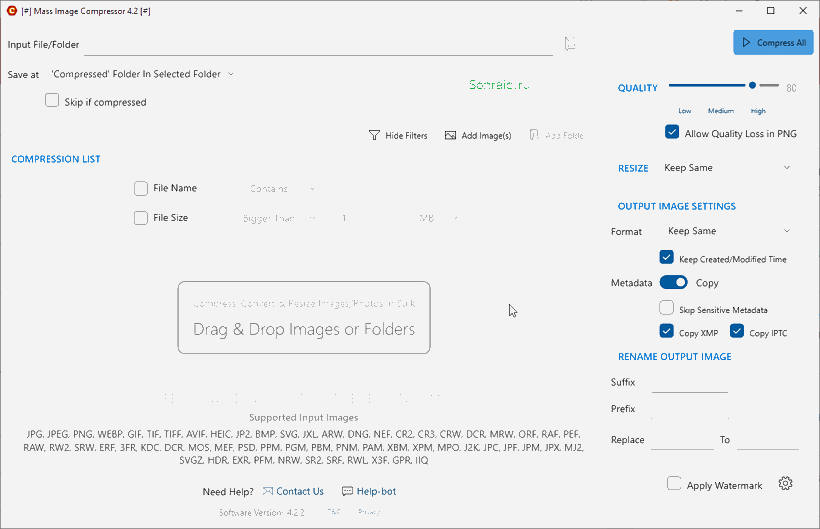820x529 pixels.
Task: Click the Add Folder icon
Action: coord(534,135)
